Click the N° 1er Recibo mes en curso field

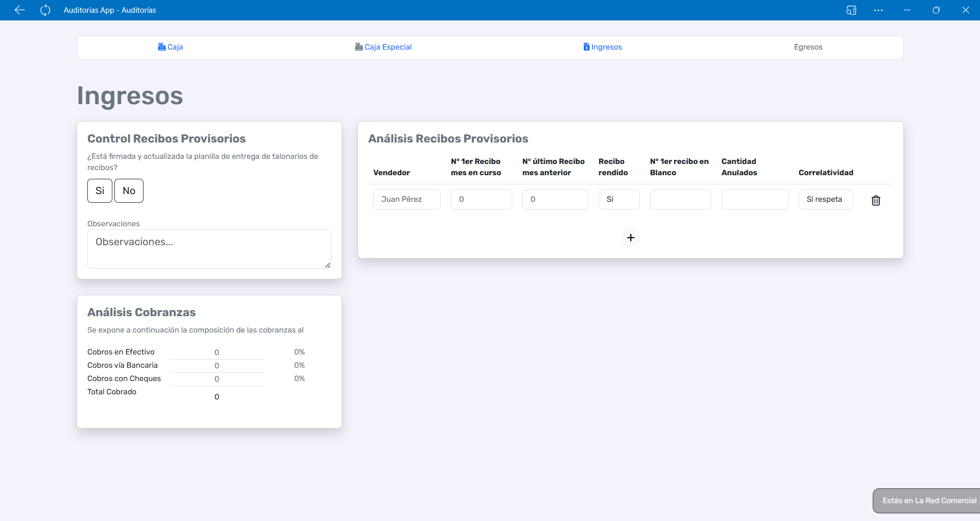(x=481, y=199)
